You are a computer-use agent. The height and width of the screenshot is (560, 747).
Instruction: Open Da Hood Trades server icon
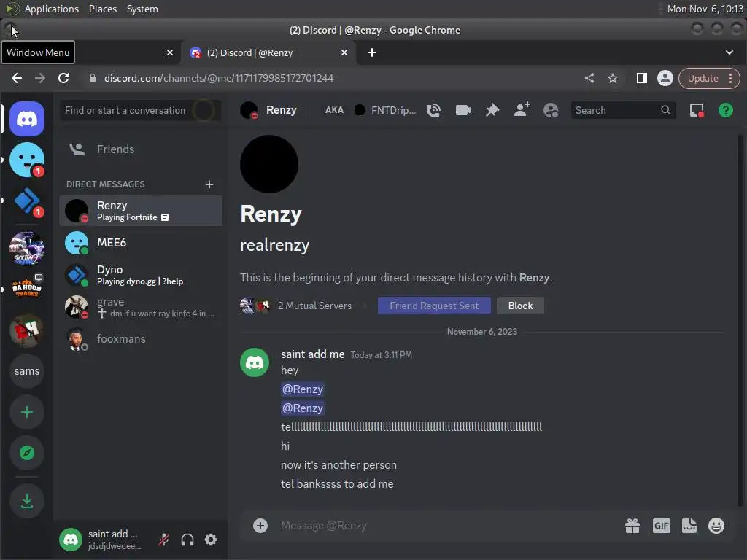(27, 289)
